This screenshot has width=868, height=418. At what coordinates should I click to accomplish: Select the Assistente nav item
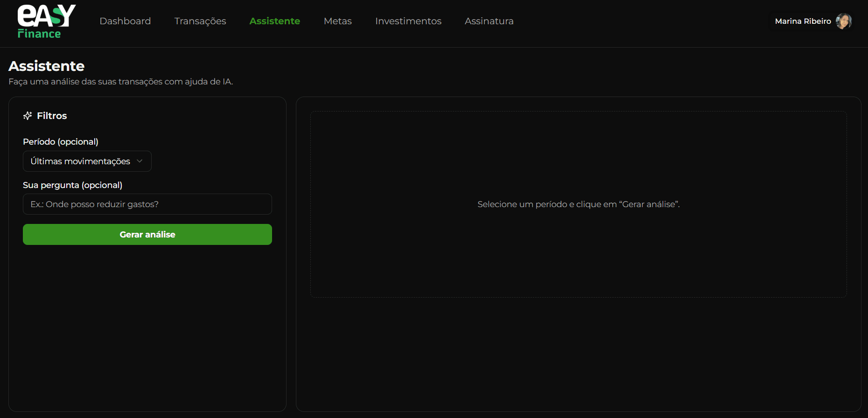pos(274,21)
